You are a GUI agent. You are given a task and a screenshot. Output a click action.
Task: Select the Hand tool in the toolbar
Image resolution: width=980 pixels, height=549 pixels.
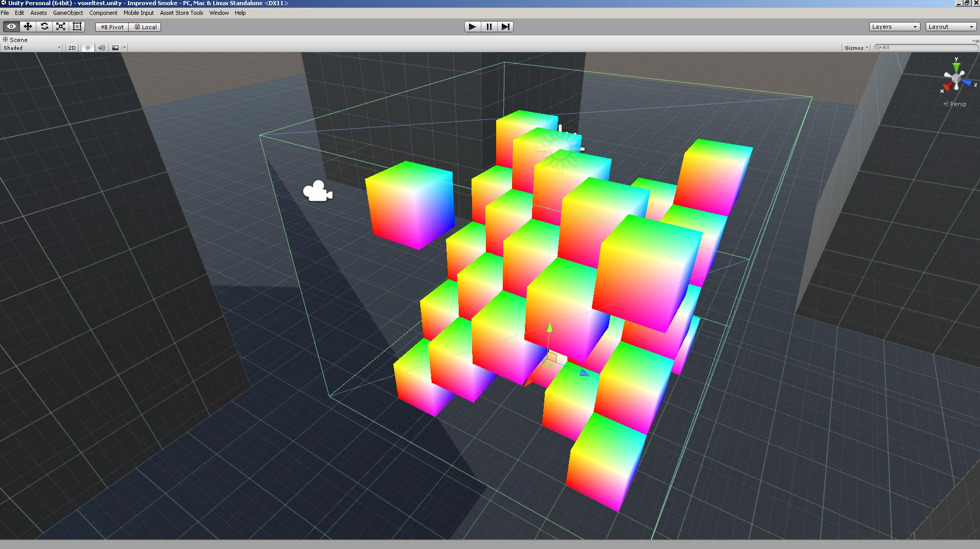pyautogui.click(x=11, y=26)
